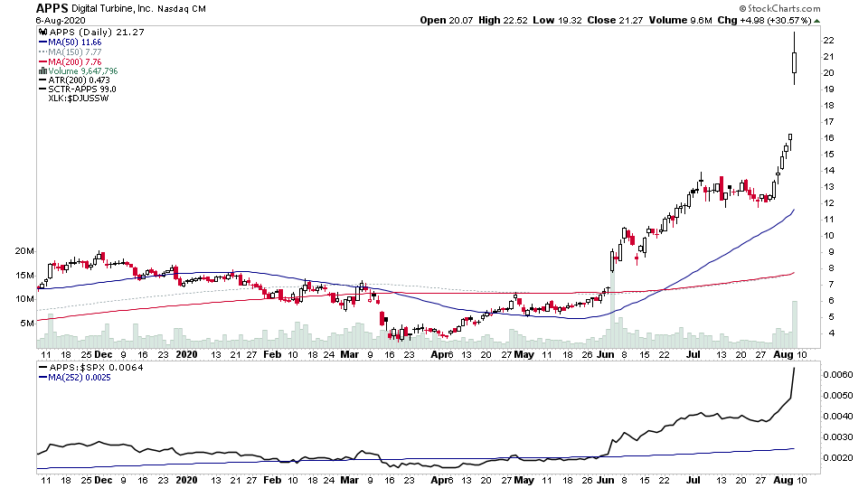Click the peak of the APPS:$SPX ratio line
Image resolution: width=868 pixels, height=488 pixels.
(x=795, y=368)
